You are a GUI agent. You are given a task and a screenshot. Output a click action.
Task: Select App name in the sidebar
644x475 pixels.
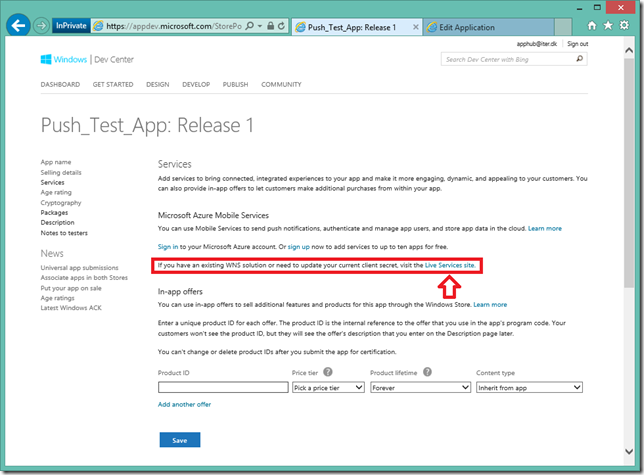point(56,162)
